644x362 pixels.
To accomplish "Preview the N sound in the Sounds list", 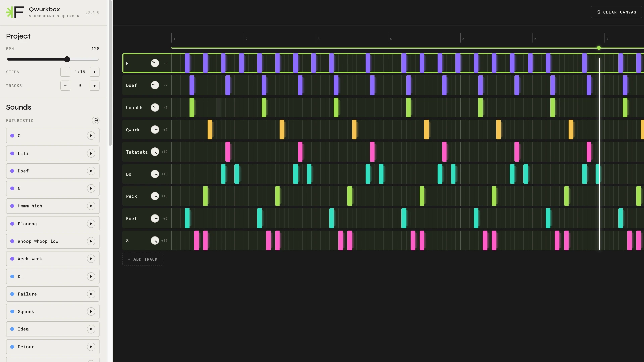I will [91, 189].
